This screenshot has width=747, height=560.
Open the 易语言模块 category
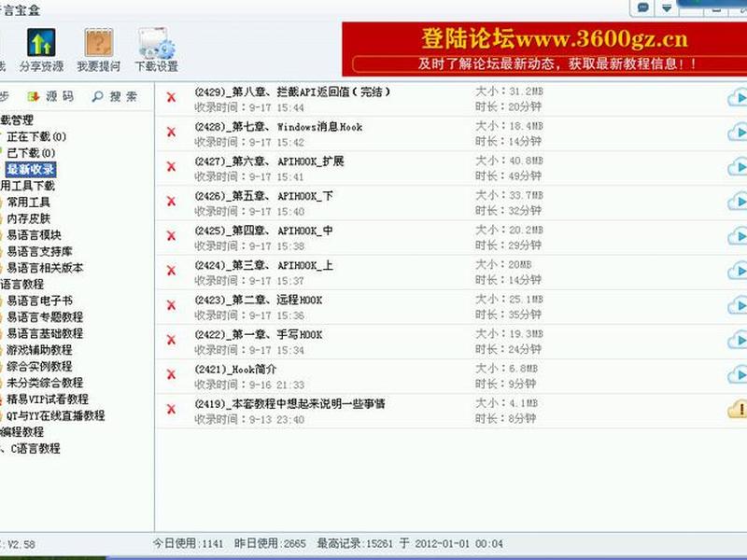coord(34,235)
